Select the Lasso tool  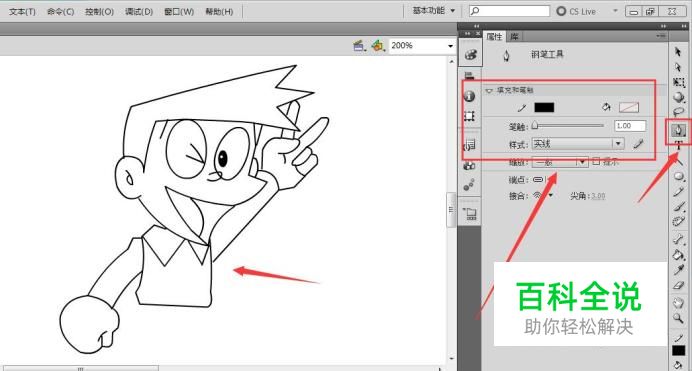678,112
